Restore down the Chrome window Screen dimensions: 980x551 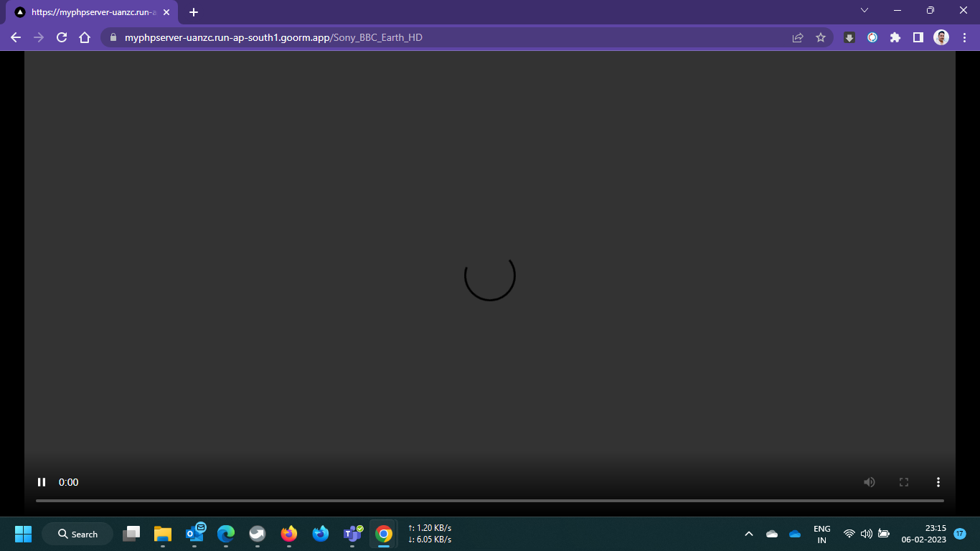point(930,11)
